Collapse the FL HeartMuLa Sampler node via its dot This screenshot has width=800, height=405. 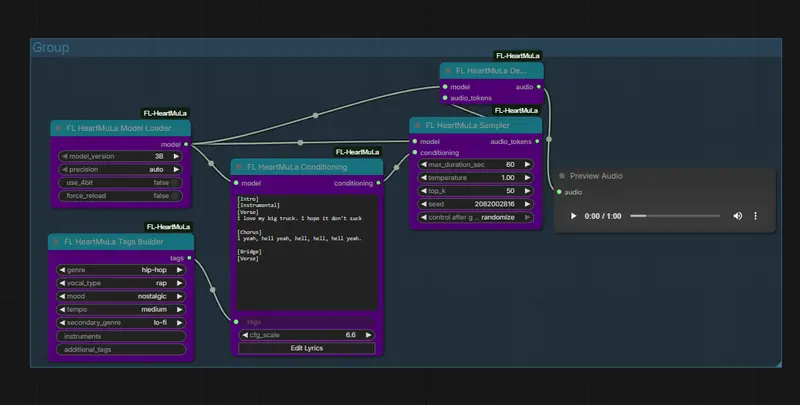click(x=418, y=126)
